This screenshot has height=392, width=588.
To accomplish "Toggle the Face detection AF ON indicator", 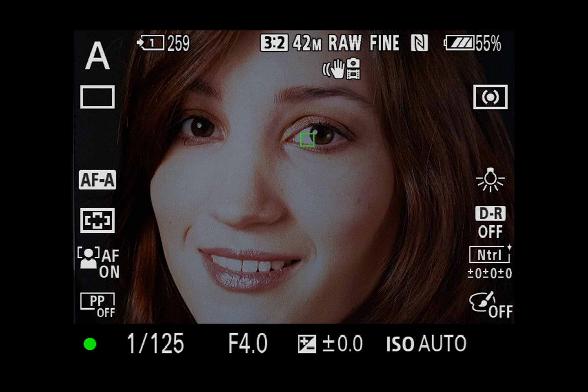I will coord(98,263).
